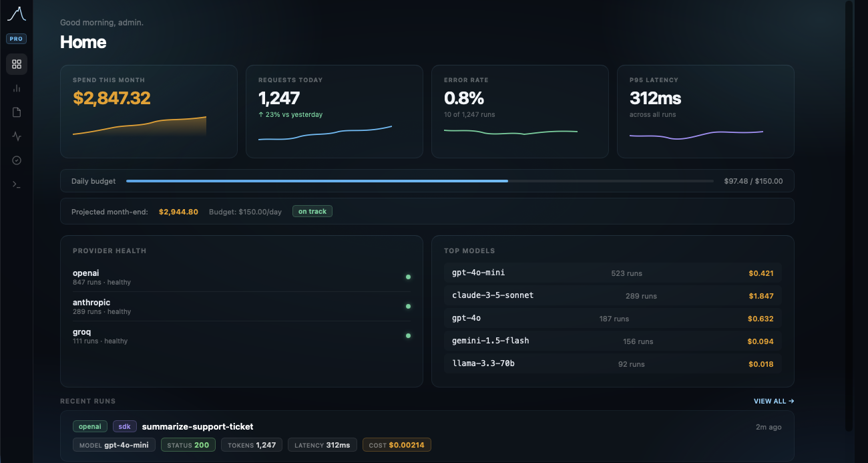
Task: Select the groq provider row
Action: click(242, 336)
